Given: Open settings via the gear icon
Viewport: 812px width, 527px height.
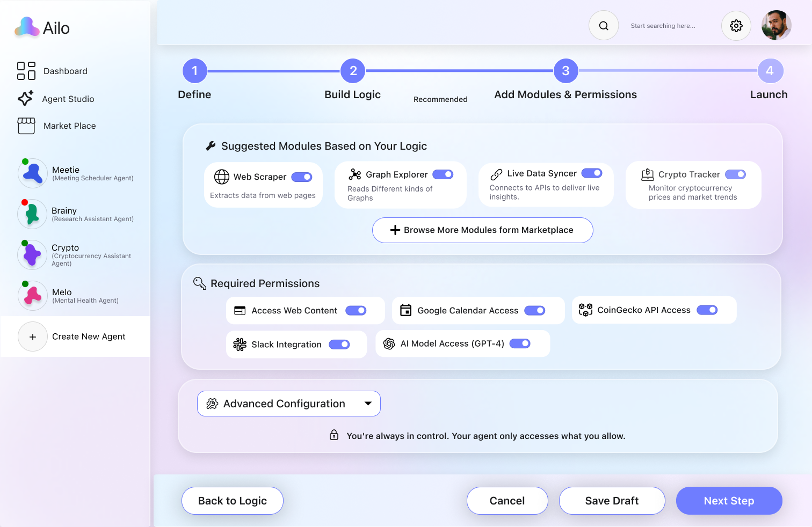Looking at the screenshot, I should click(x=736, y=26).
